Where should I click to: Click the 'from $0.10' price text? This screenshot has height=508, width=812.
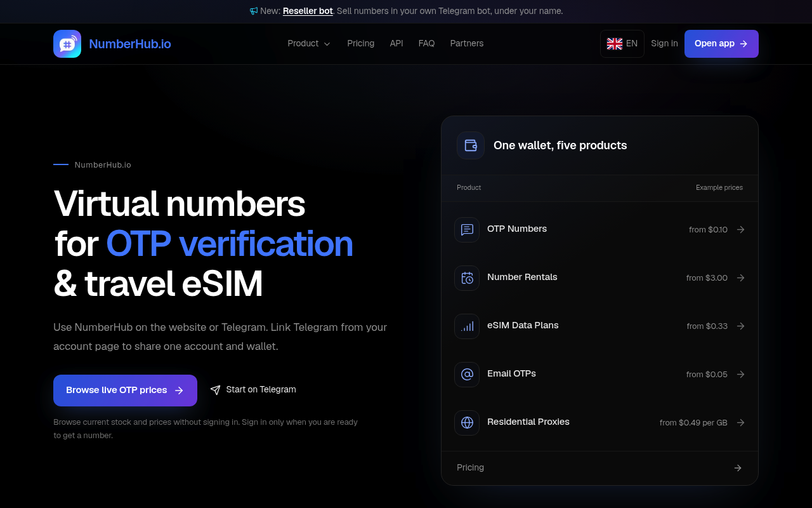tap(708, 230)
